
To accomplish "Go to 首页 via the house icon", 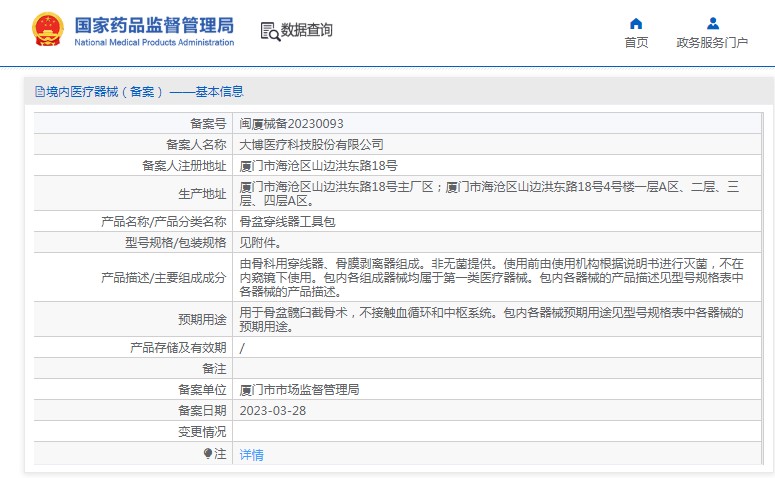I will tap(636, 23).
